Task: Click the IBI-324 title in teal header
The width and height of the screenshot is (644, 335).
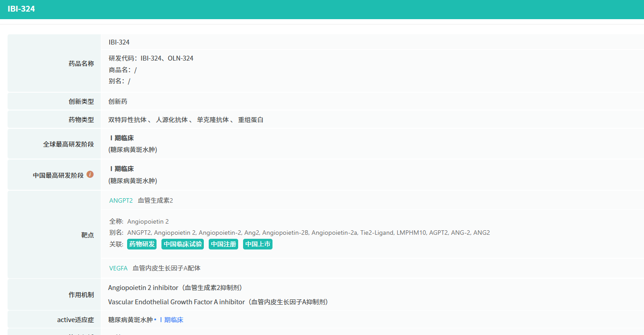Action: (x=21, y=9)
